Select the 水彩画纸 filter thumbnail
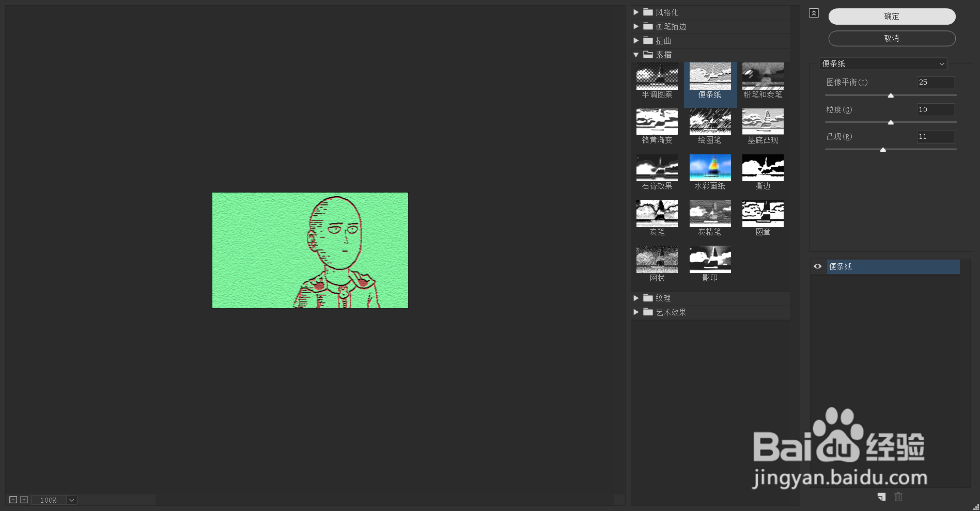The image size is (980, 511). [710, 168]
